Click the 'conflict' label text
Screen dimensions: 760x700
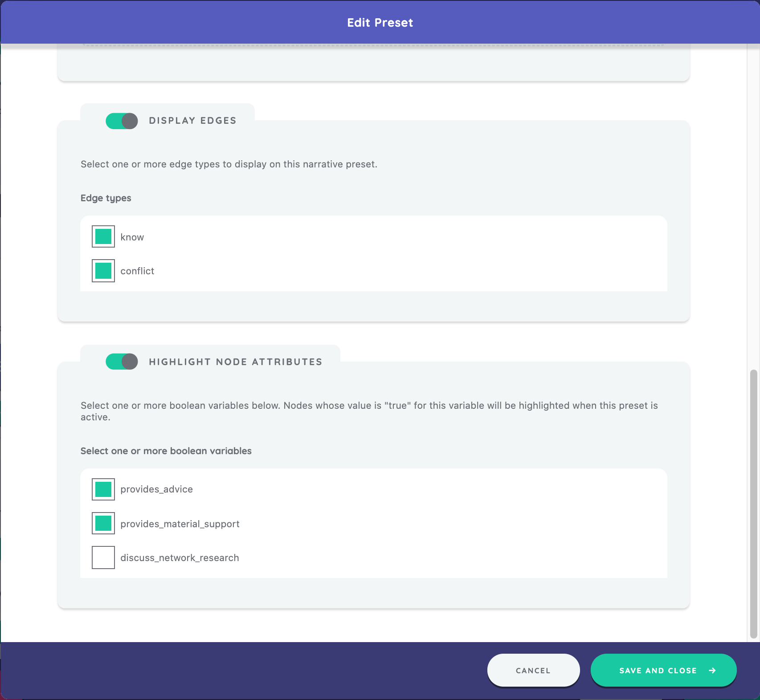pyautogui.click(x=137, y=271)
